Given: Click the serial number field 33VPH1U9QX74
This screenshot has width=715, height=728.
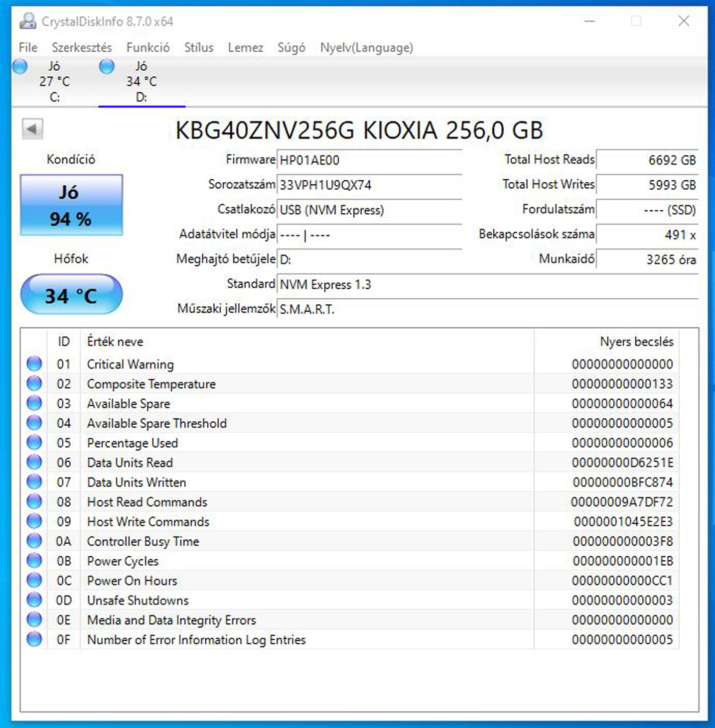Looking at the screenshot, I should [369, 185].
